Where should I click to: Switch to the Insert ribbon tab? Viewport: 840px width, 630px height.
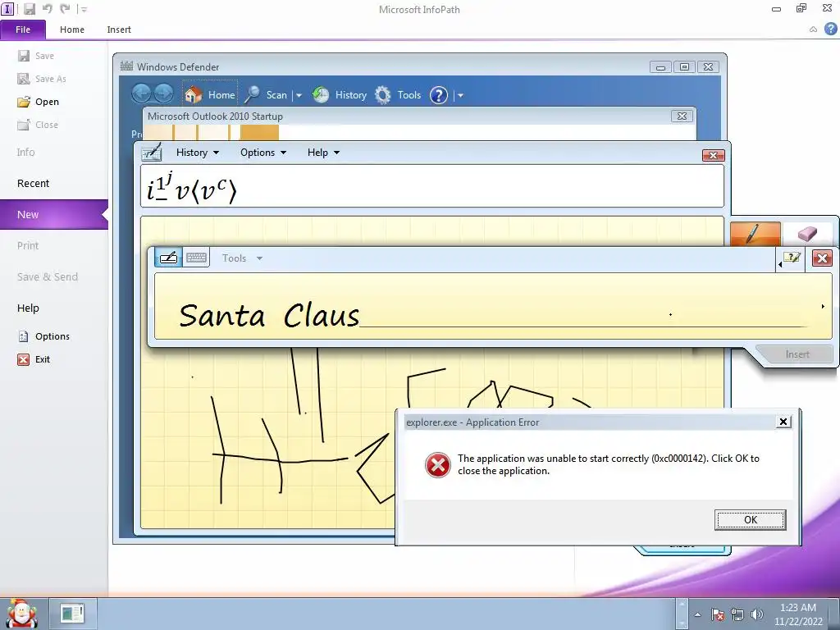click(119, 30)
